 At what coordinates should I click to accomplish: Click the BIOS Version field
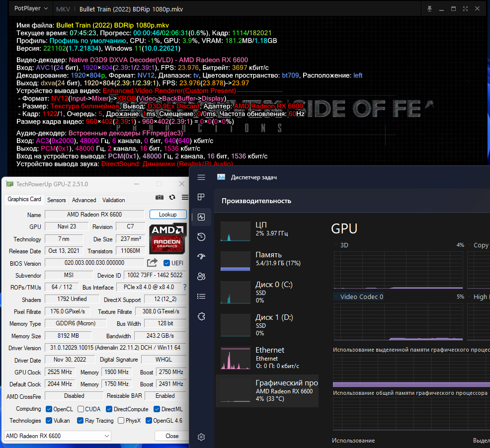pyautogui.click(x=94, y=263)
